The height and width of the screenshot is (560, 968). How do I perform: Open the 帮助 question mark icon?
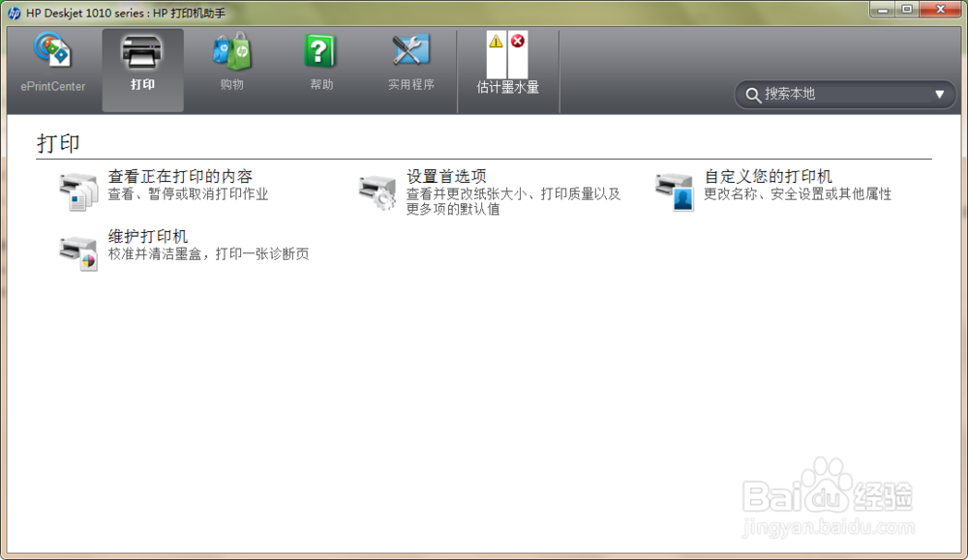point(319,51)
